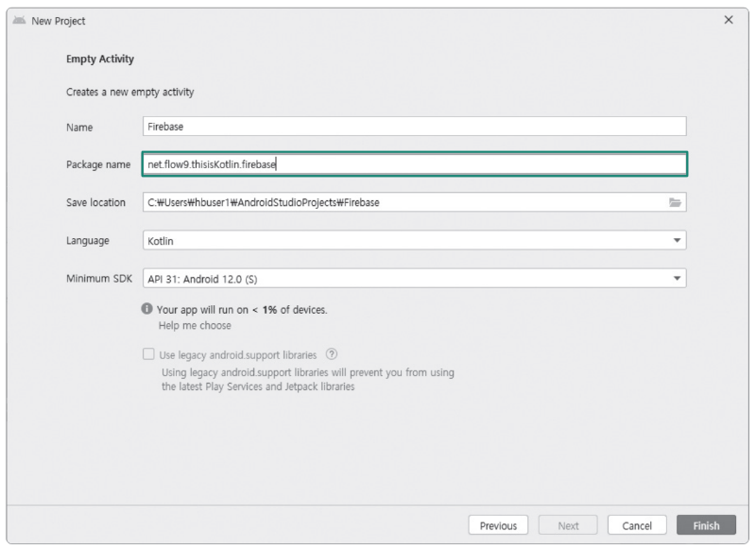The image size is (756, 549).
Task: Go back with the Previous button
Action: tap(498, 525)
